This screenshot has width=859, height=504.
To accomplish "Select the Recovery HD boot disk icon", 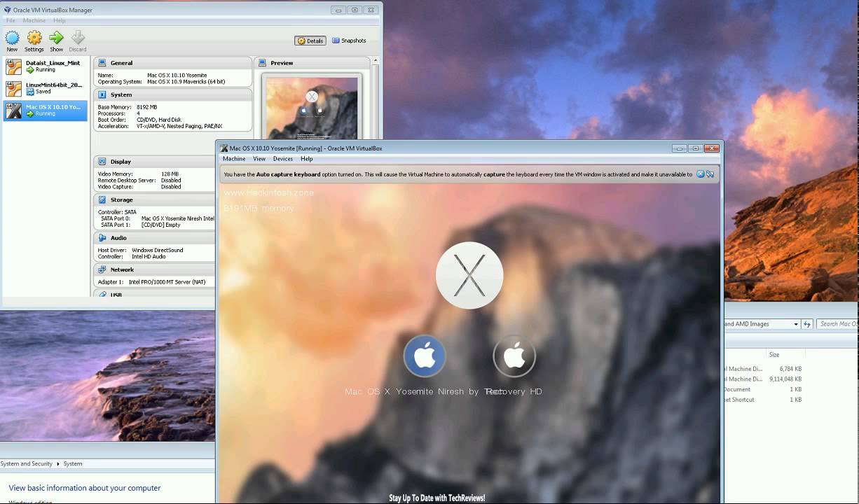I will [514, 356].
